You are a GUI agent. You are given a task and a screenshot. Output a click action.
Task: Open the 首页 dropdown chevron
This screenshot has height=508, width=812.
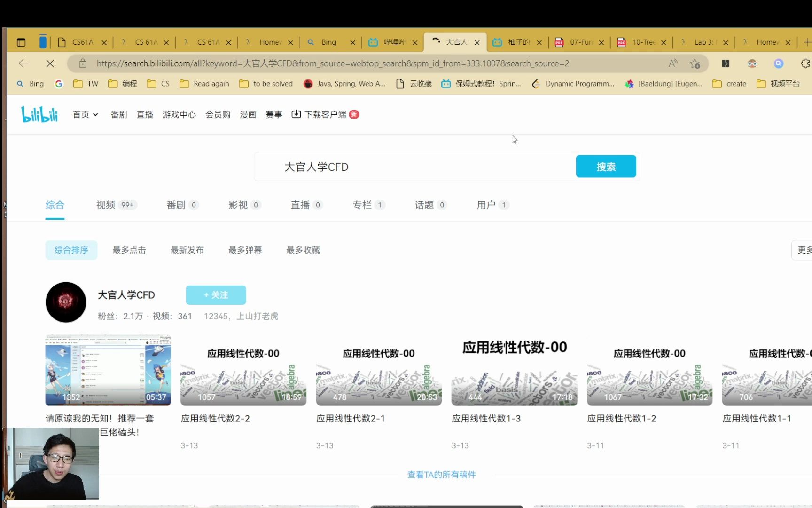pyautogui.click(x=96, y=115)
